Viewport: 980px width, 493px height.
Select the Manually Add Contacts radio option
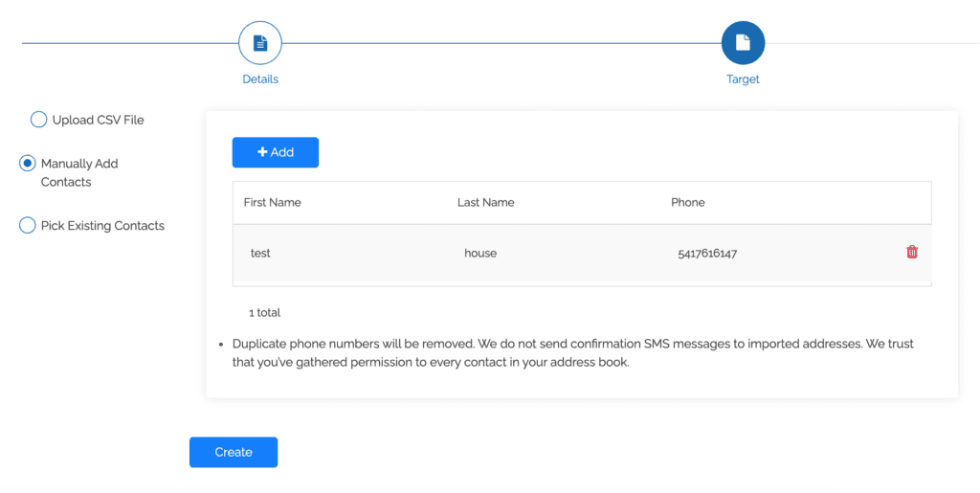28,164
